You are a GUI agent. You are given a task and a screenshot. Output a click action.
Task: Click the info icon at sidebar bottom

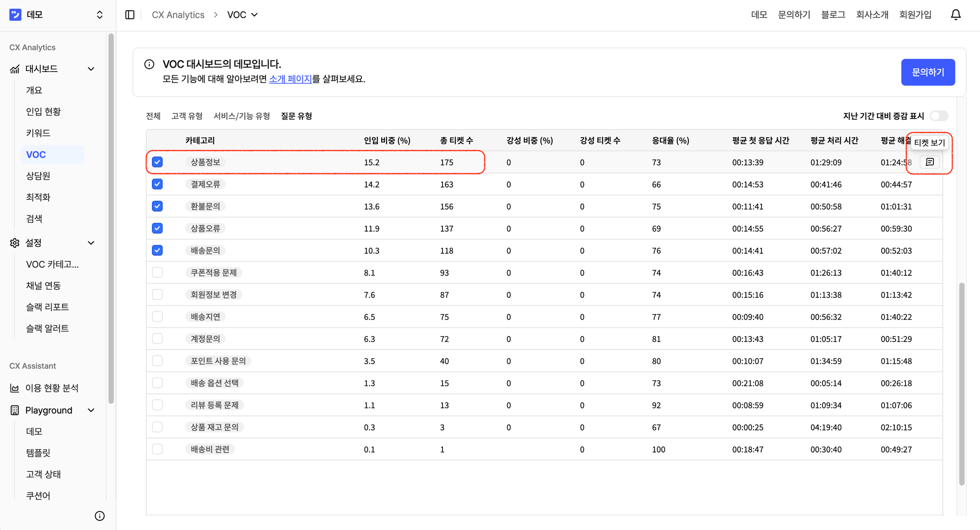(x=99, y=516)
